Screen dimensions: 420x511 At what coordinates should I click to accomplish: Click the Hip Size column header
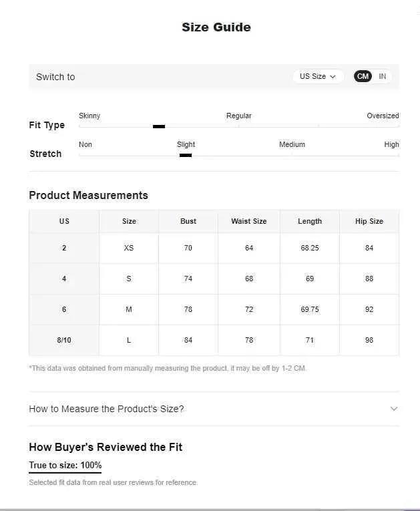pos(369,221)
